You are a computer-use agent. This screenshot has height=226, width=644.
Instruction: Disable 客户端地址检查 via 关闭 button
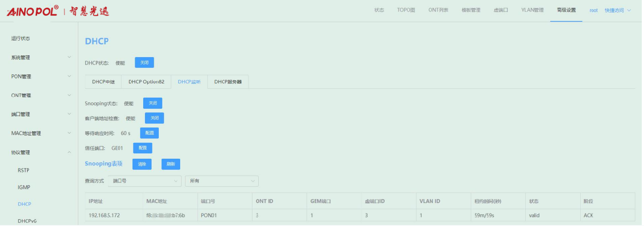pyautogui.click(x=154, y=118)
